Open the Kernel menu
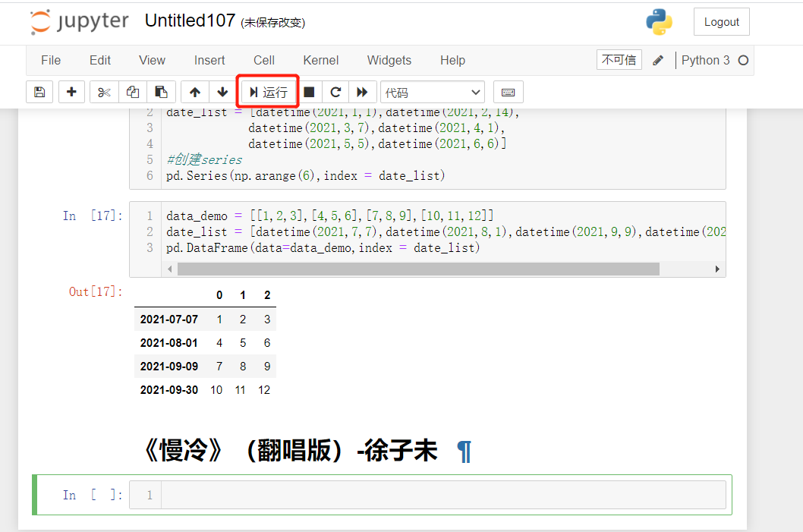The height and width of the screenshot is (532, 803). coord(320,61)
